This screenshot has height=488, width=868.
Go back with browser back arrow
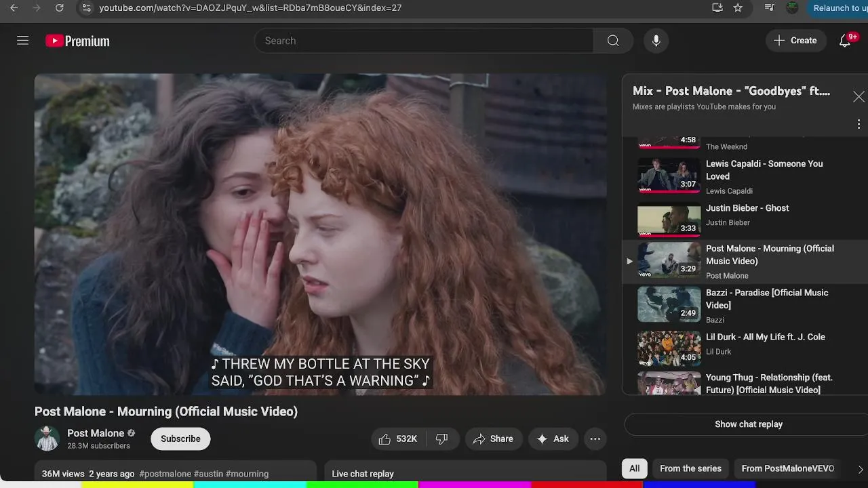click(x=14, y=8)
